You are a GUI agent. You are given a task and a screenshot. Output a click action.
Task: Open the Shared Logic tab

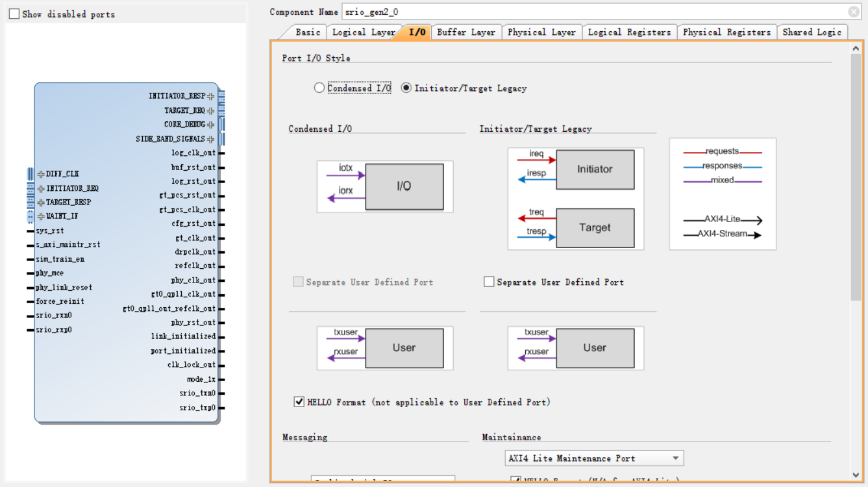point(812,31)
